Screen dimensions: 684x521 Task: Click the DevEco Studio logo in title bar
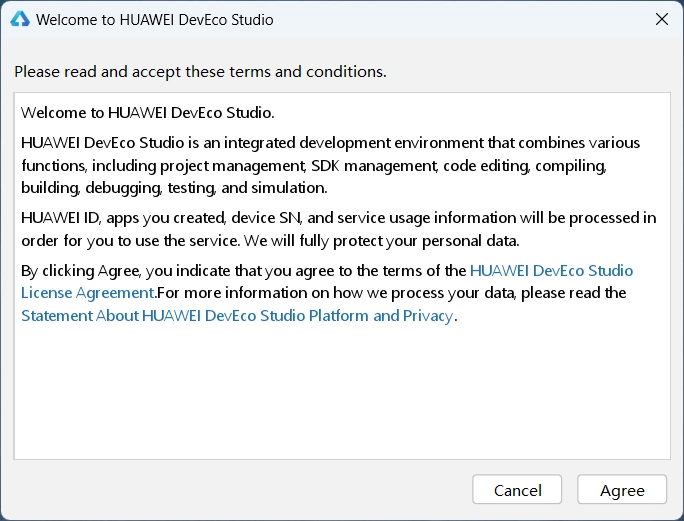point(20,20)
